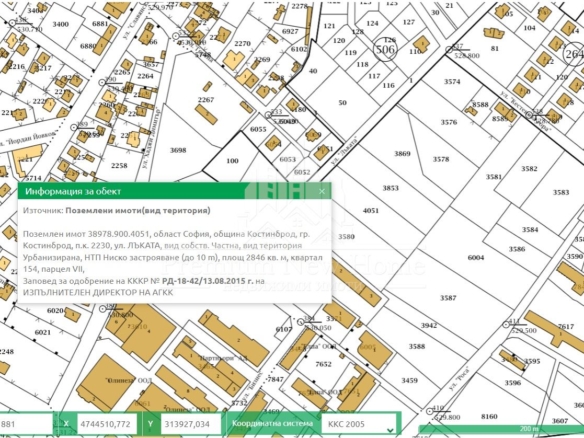Click the circled quarter number 264

574,54
